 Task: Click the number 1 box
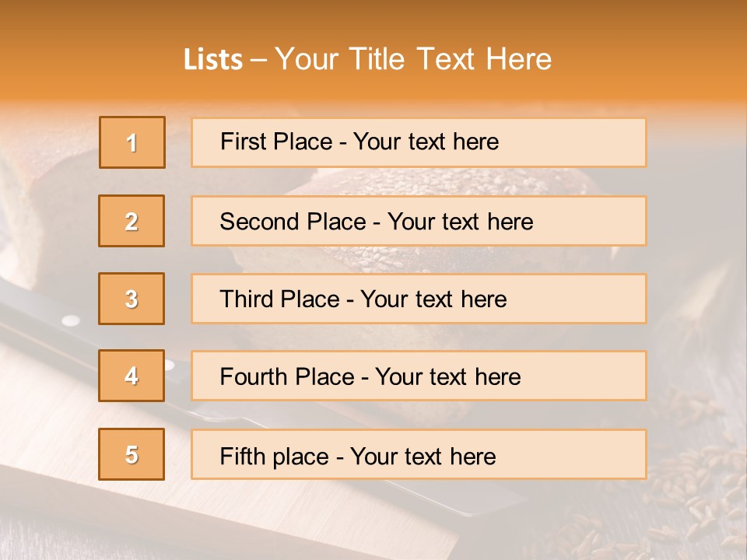pos(132,142)
